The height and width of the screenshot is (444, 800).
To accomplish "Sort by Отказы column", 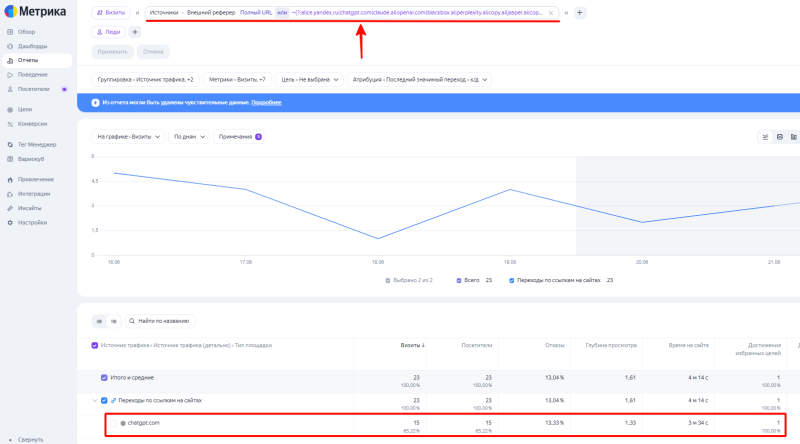I will 554,346.
